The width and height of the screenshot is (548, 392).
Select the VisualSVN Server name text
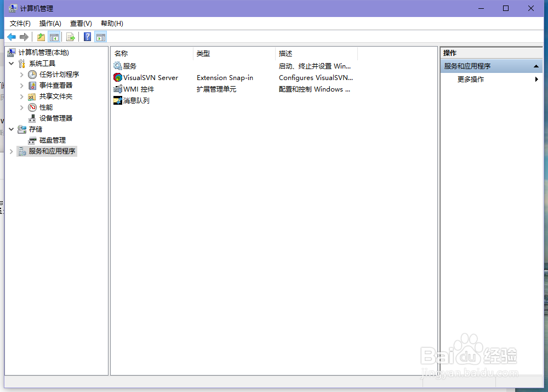click(151, 78)
